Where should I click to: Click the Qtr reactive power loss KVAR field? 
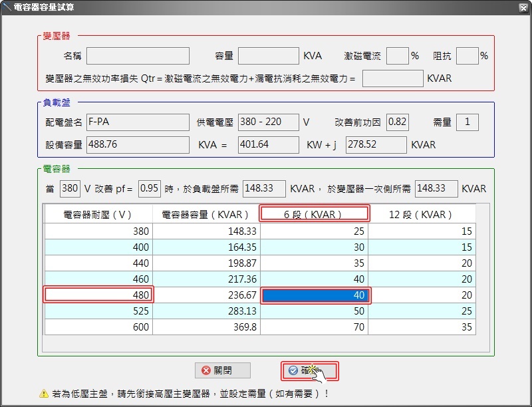point(392,78)
